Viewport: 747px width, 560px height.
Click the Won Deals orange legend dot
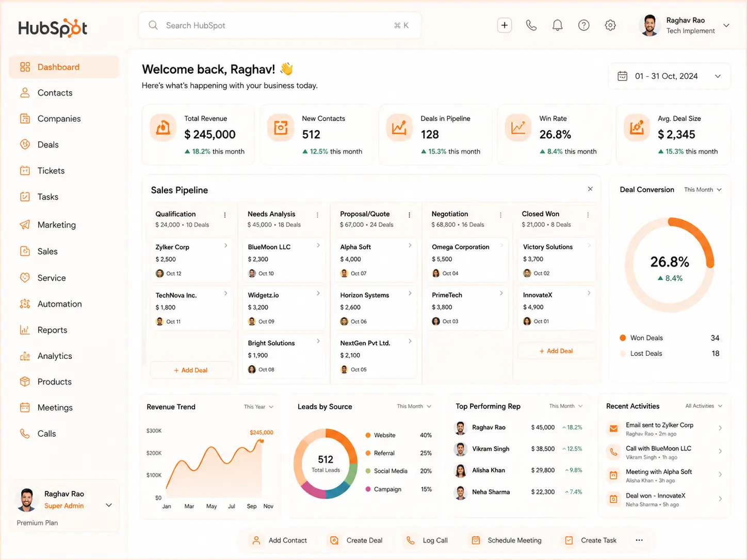click(623, 338)
